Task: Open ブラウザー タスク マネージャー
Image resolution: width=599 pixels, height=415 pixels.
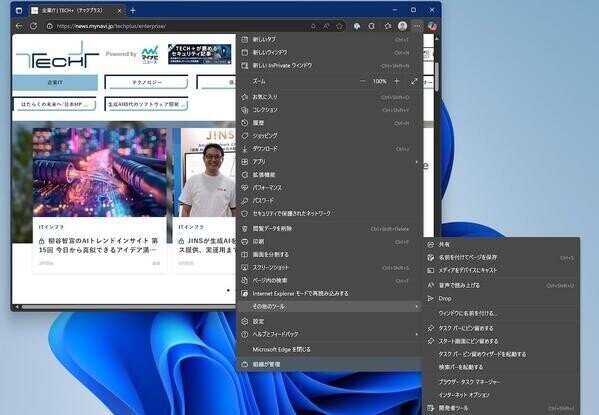Action: coord(501,382)
